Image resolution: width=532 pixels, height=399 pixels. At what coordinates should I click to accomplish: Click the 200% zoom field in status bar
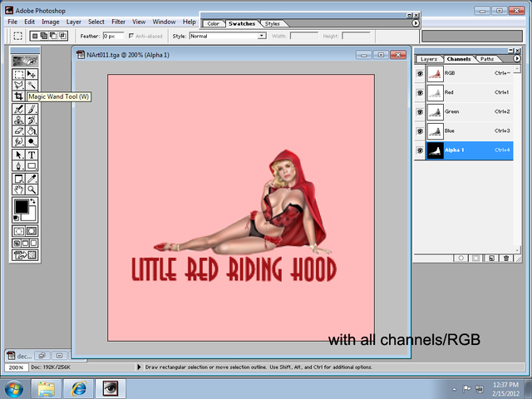[x=16, y=367]
